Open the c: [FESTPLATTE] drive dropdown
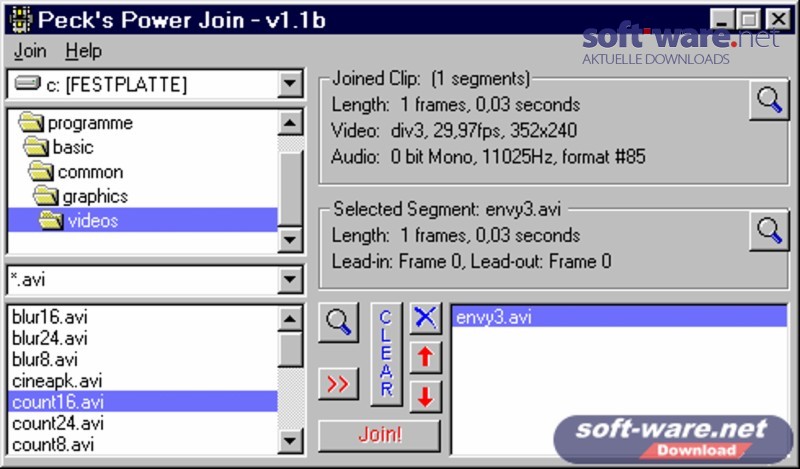Screen dimensions: 800x469 tap(290, 84)
